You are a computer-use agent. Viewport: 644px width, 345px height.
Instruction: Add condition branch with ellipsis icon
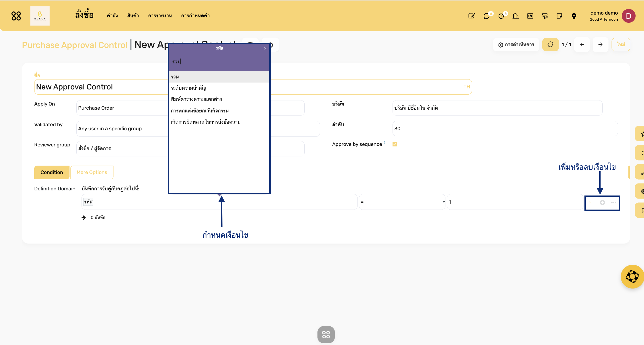coord(614,202)
